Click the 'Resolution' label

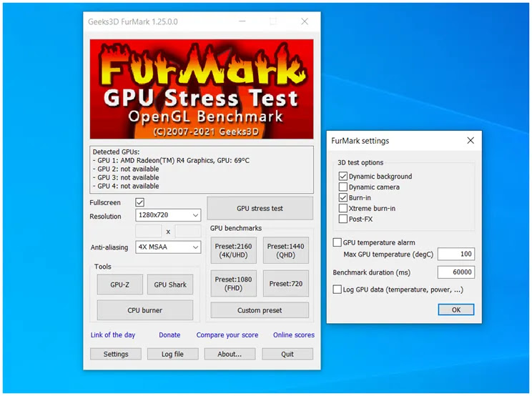pyautogui.click(x=105, y=217)
